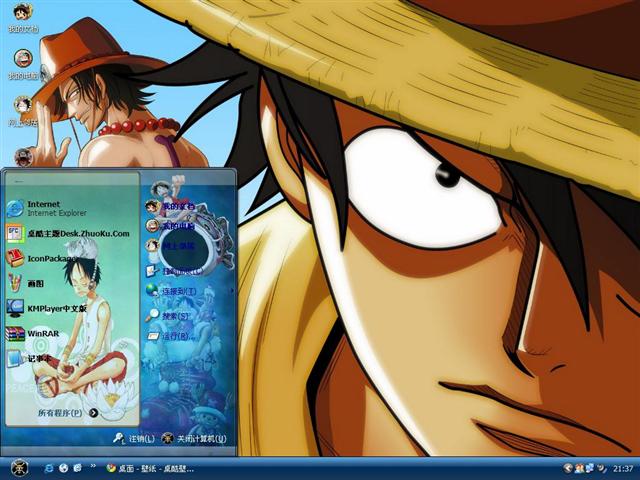Screen dimensions: 640x480
Task: Launch 桌酷主题 Desk.ZhuoKu.Com entry
Action: (x=72, y=233)
